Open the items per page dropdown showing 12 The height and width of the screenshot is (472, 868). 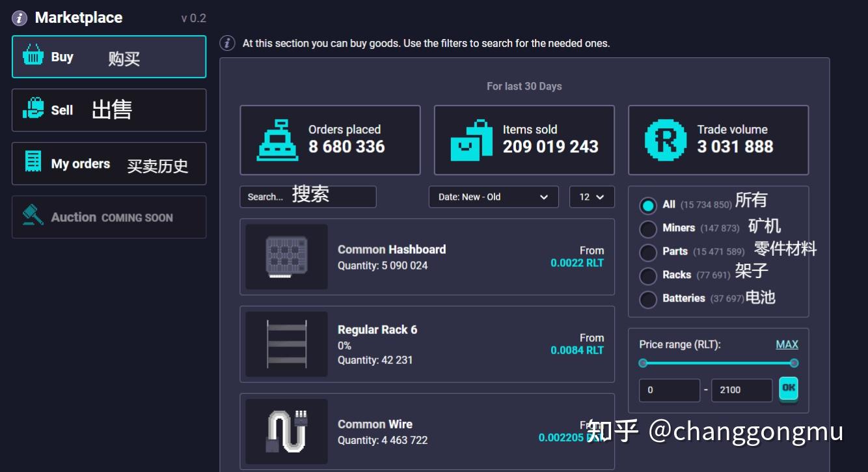591,197
